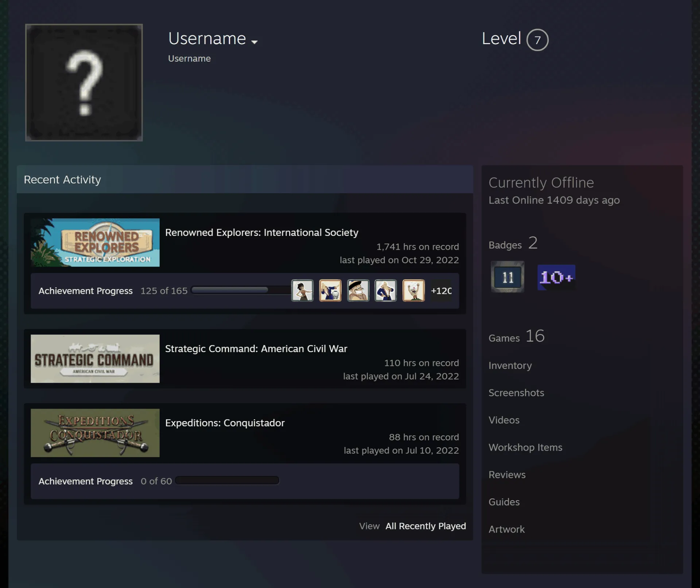Go to Reviews
Viewport: 700px width, 588px height.
507,475
